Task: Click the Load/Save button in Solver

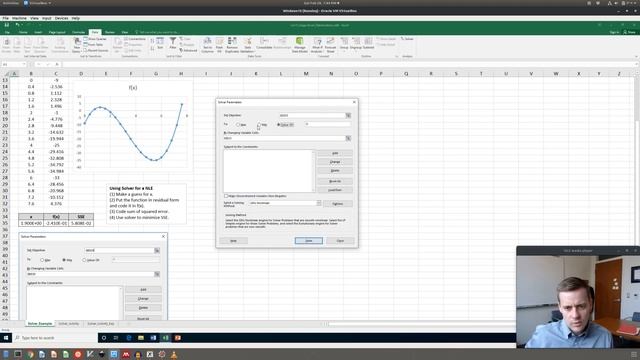Action: pyautogui.click(x=335, y=190)
